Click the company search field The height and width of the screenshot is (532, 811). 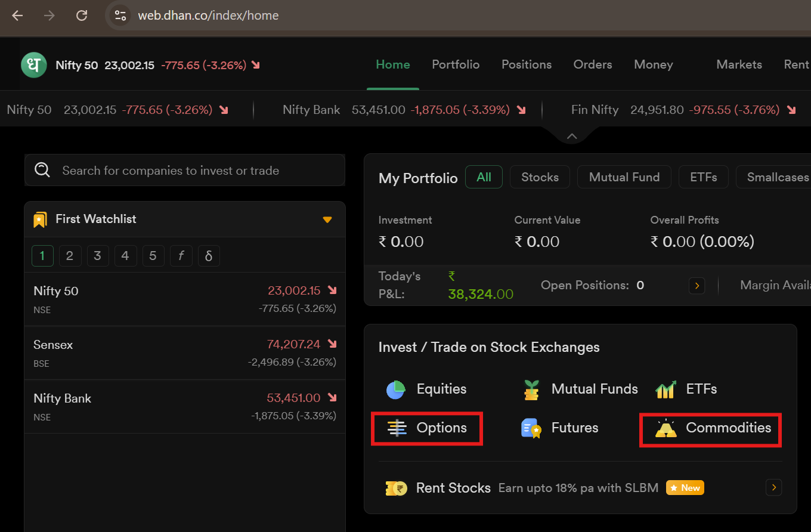click(x=185, y=171)
